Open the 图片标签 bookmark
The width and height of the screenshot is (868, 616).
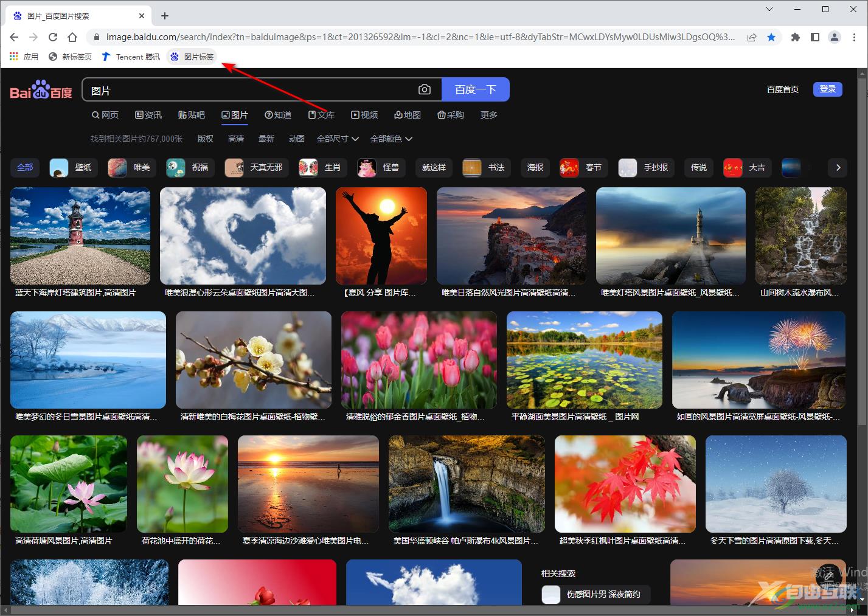pos(192,57)
